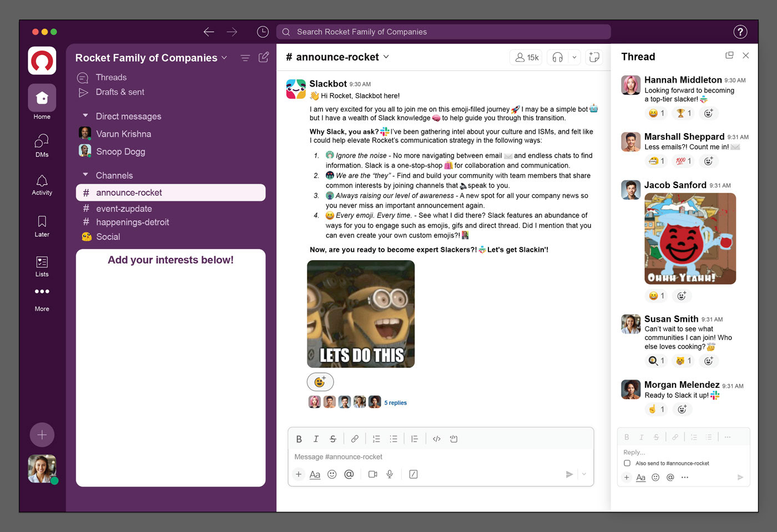Click Search Rocket Family of Companies field

443,32
